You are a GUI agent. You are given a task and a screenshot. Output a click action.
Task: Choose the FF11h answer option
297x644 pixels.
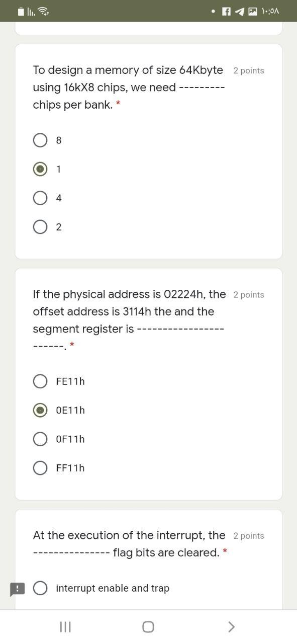coord(40,467)
